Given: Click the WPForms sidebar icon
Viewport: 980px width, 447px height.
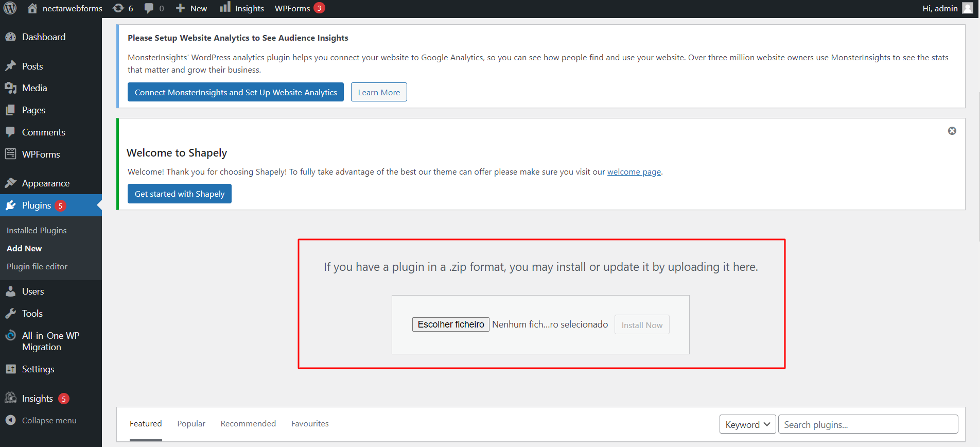Looking at the screenshot, I should [10, 154].
